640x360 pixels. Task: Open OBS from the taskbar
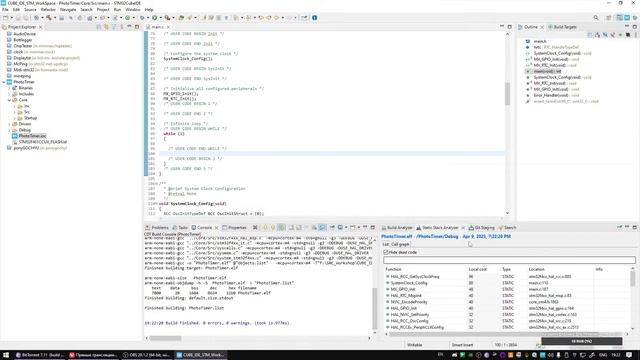147,355
